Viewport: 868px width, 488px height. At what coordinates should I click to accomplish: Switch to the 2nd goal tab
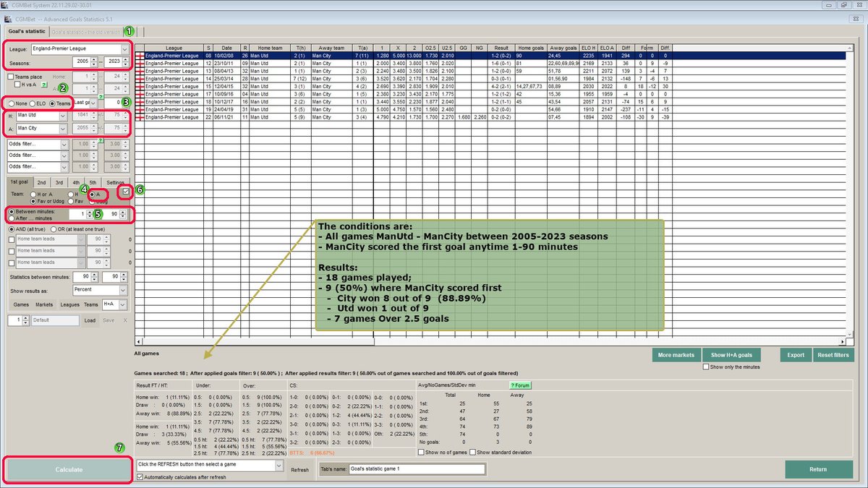coord(42,183)
